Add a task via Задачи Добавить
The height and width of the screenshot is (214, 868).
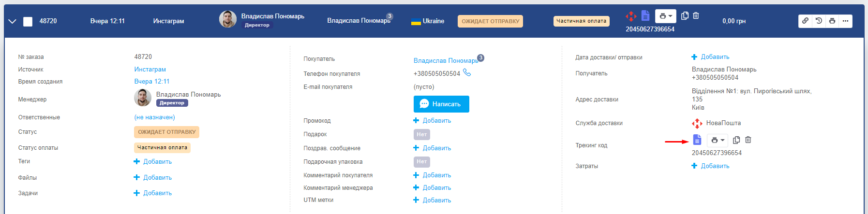tap(153, 193)
